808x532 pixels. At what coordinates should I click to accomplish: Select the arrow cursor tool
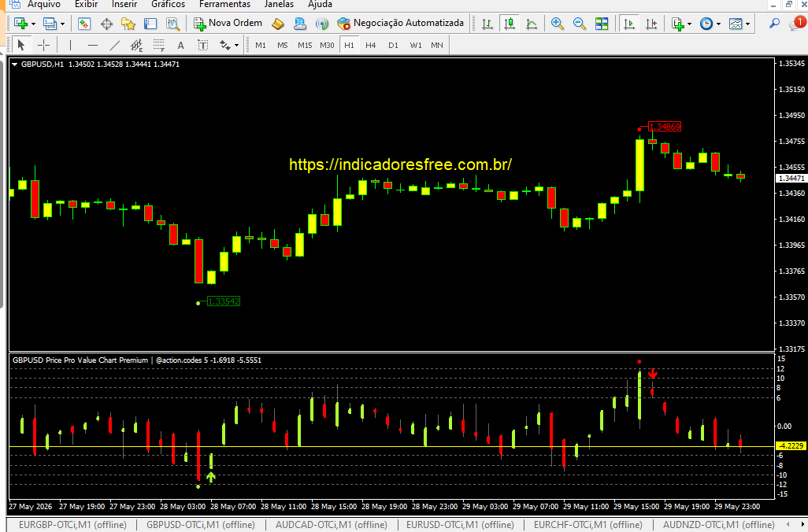[21, 46]
